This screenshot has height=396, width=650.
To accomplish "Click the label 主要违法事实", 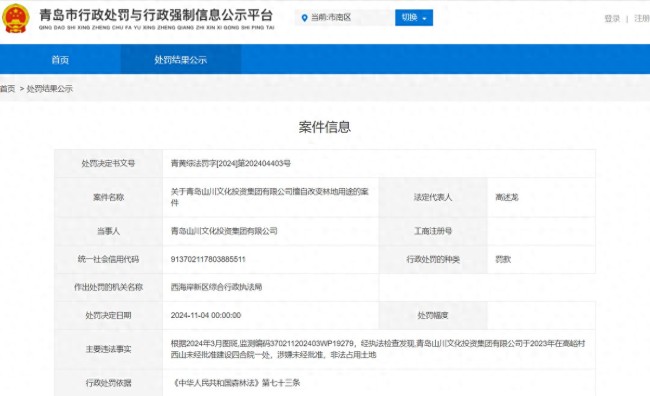I will tap(108, 349).
